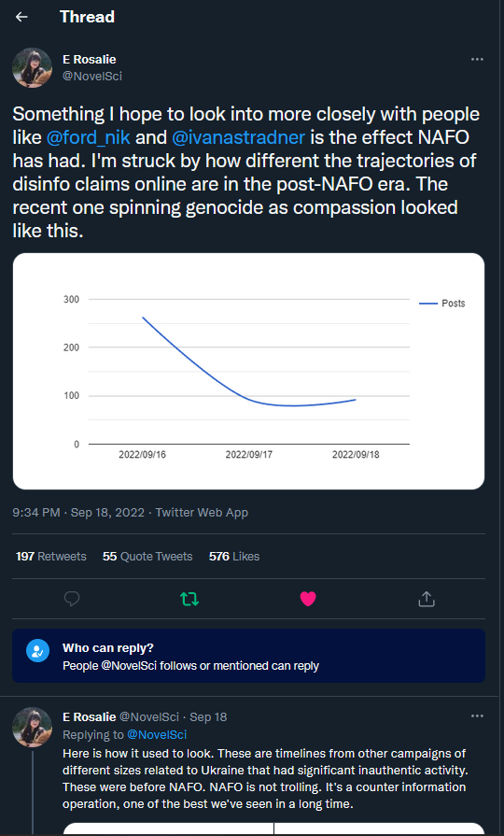This screenshot has width=504, height=836.
Task: Open the reply author's avatar
Action: (x=32, y=728)
